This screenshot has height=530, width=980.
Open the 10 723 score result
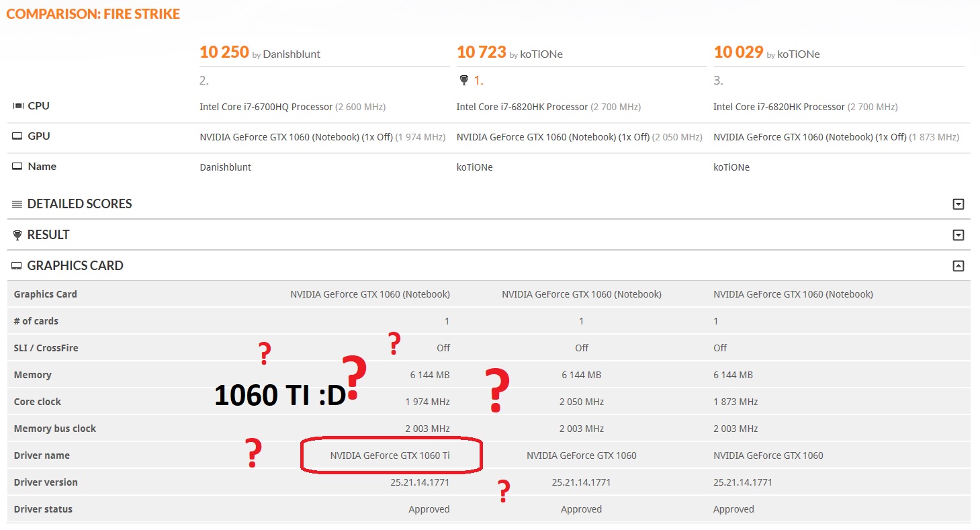pos(482,52)
